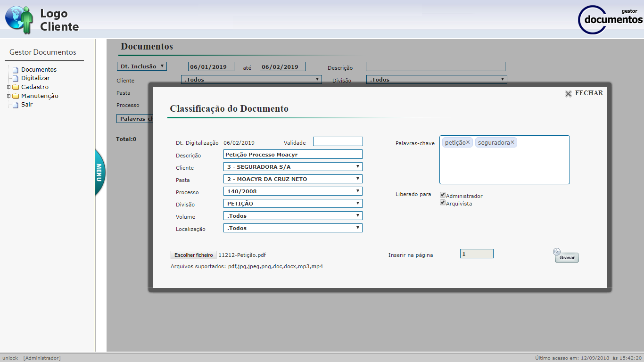Open the Cliente dropdown showing SEGURADORA S/A
The image size is (644, 362).
coord(293,167)
